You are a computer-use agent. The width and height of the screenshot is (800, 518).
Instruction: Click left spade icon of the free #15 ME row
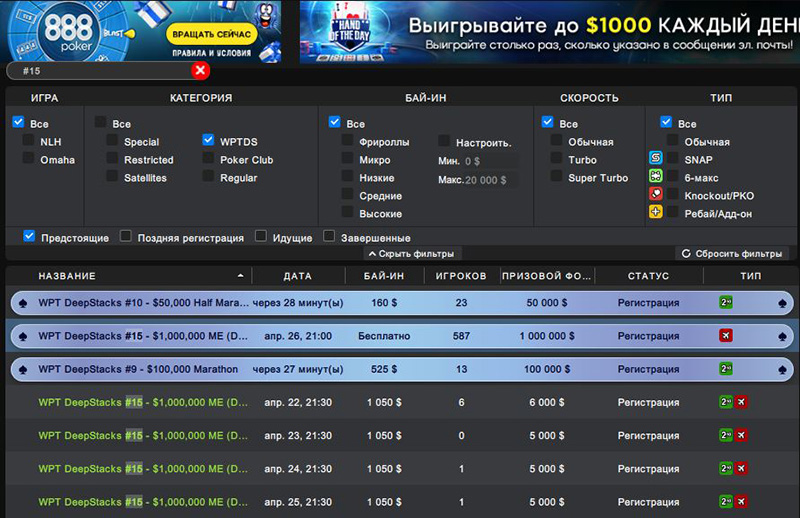(x=23, y=337)
